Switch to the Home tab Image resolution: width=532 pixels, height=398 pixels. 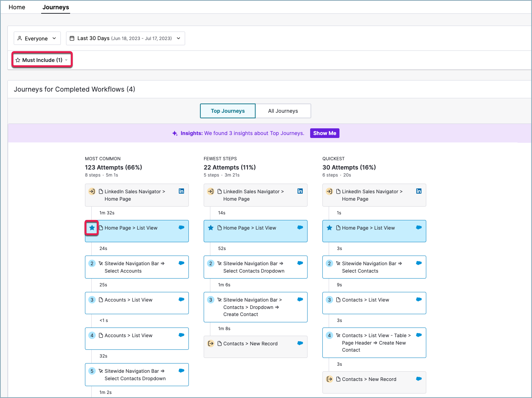(17, 7)
